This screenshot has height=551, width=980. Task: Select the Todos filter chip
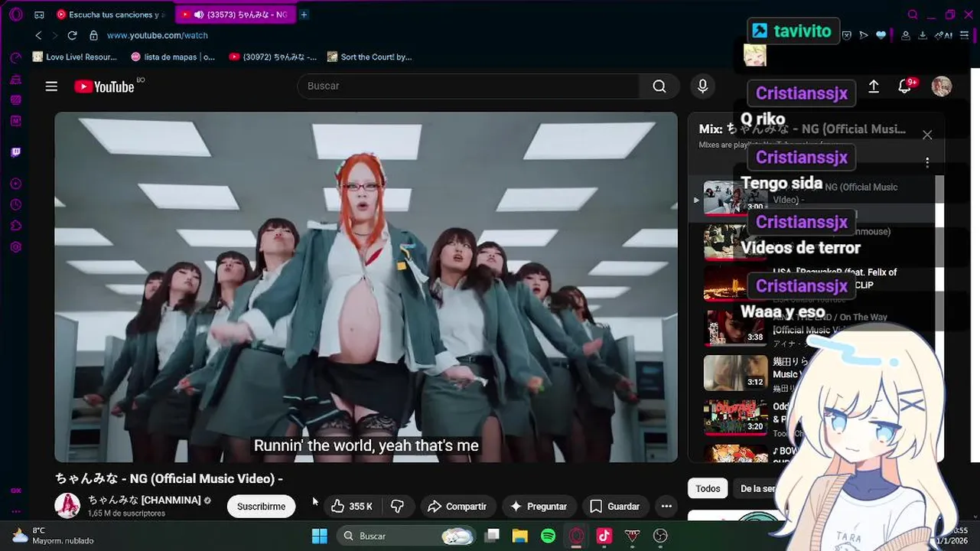pyautogui.click(x=708, y=488)
